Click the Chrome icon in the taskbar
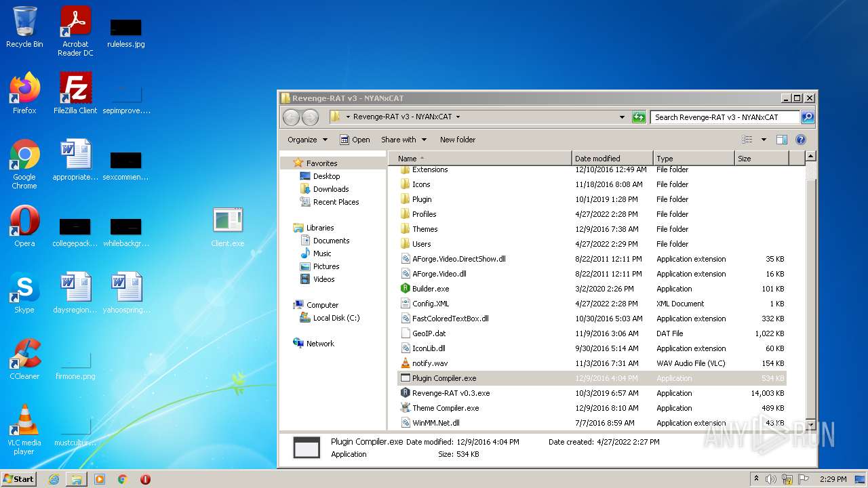Screen dimensions: 868x488 click(123, 479)
